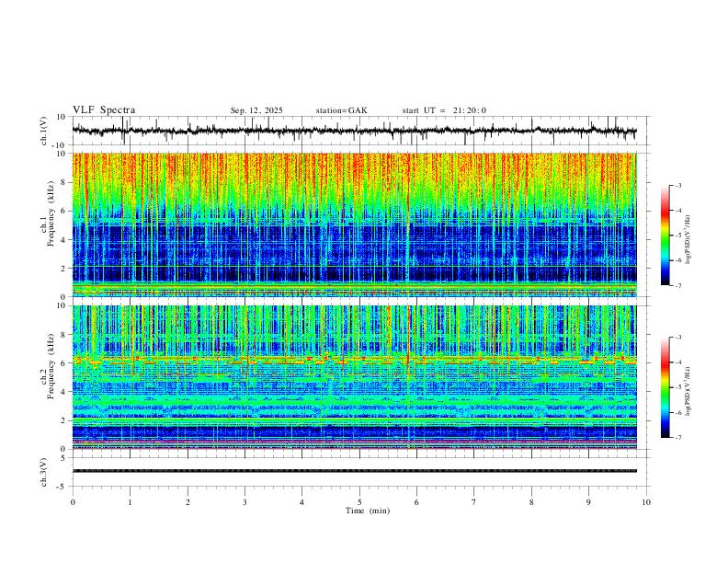The image size is (728, 563).
Task: Click the lower colorbar beside ch.2 spectrogram
Action: pos(665,387)
